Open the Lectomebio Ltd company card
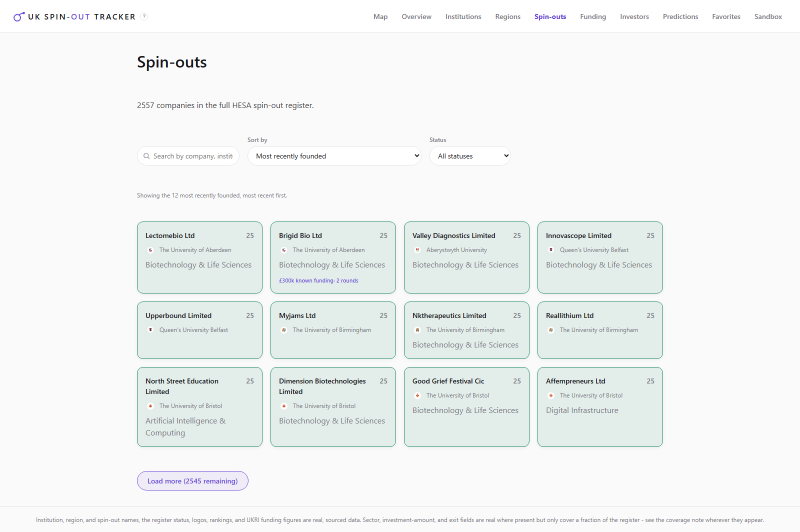This screenshot has width=800, height=532. tap(199, 257)
